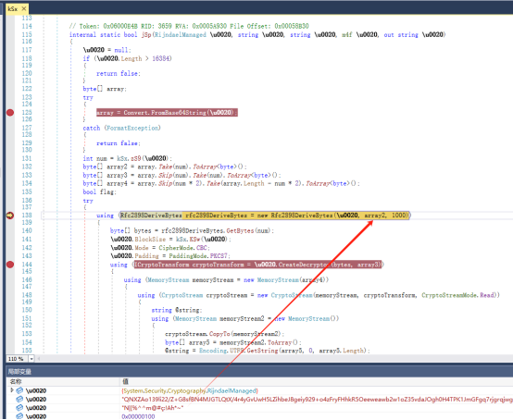Select the kSx document tab

tap(13, 9)
